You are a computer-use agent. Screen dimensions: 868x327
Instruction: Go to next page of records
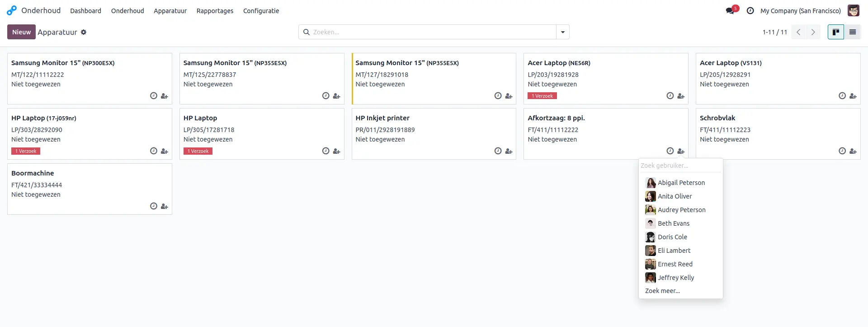(x=813, y=32)
